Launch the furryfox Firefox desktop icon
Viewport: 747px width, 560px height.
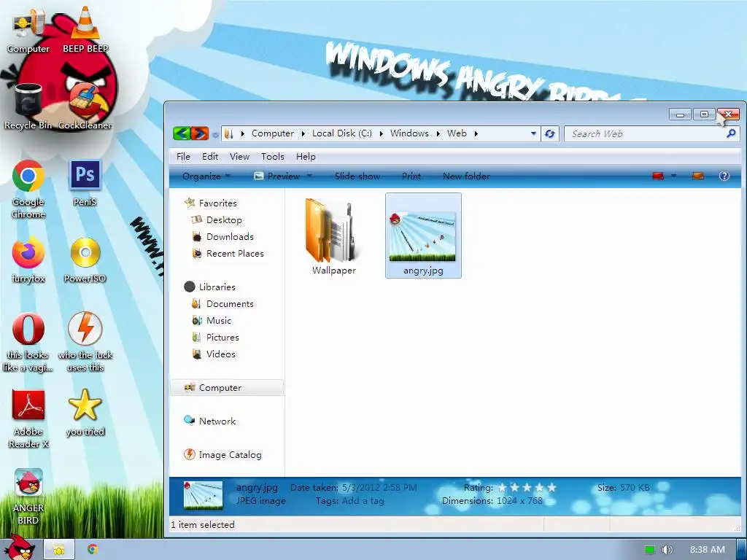28,260
